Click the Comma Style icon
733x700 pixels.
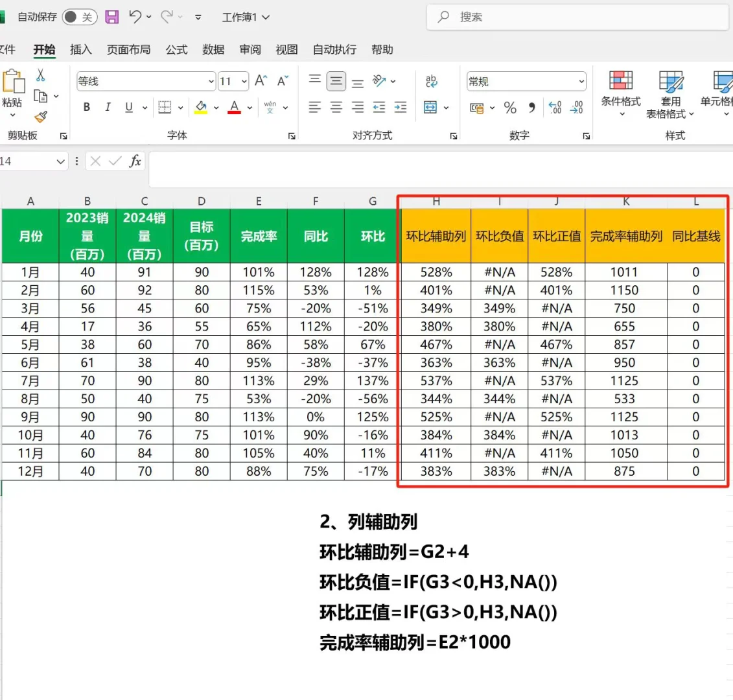point(531,108)
